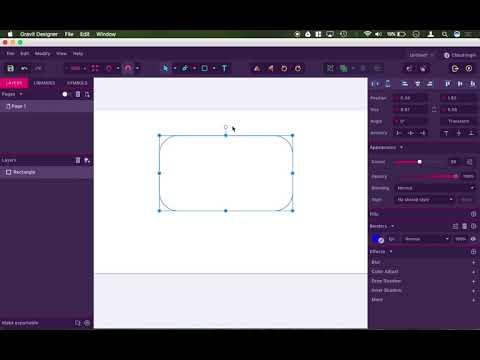Click the Undo arrow in the toolbar
This screenshot has height=360, width=480.
coord(24,68)
